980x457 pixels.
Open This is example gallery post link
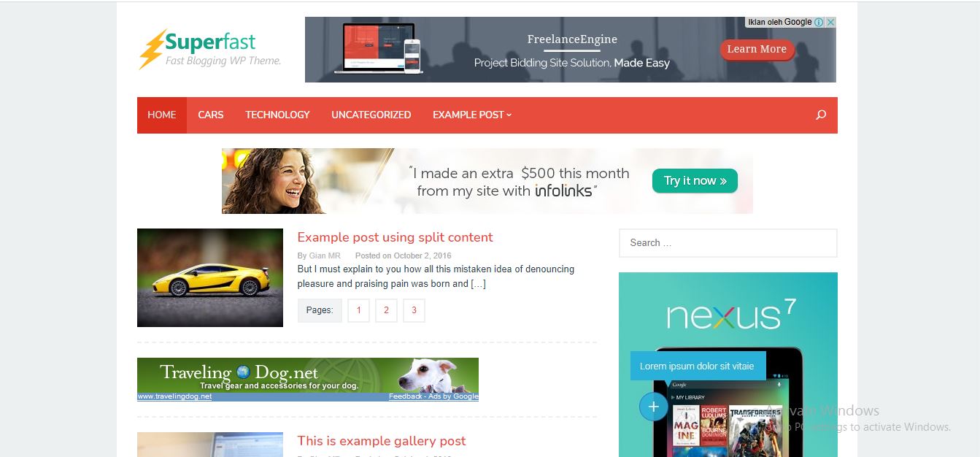click(382, 441)
